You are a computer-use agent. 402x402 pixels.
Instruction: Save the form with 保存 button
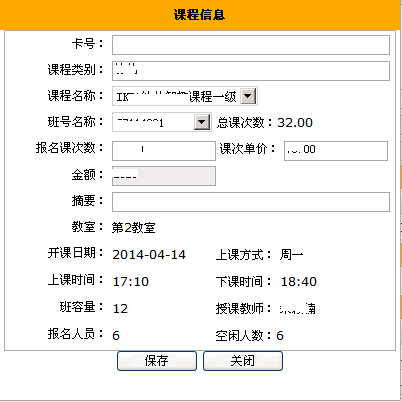point(157,361)
